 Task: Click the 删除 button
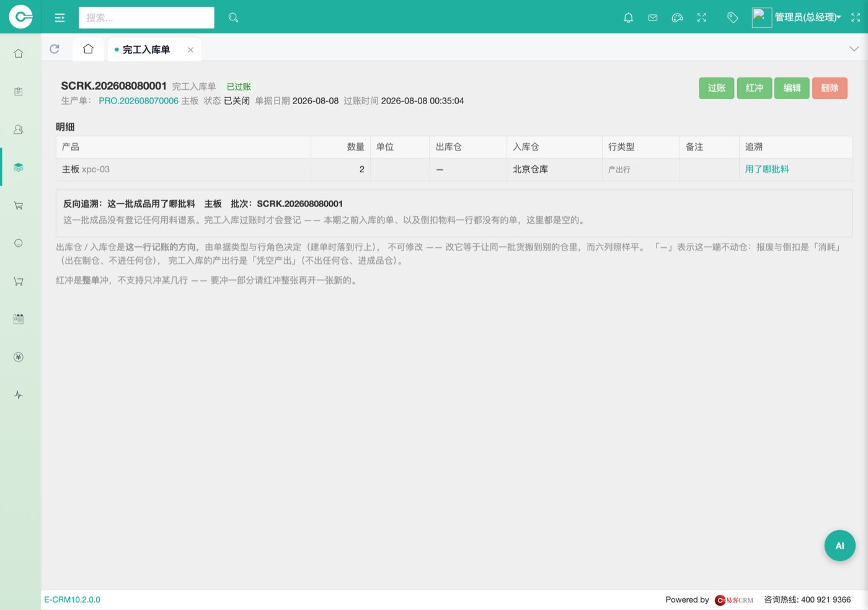click(830, 88)
